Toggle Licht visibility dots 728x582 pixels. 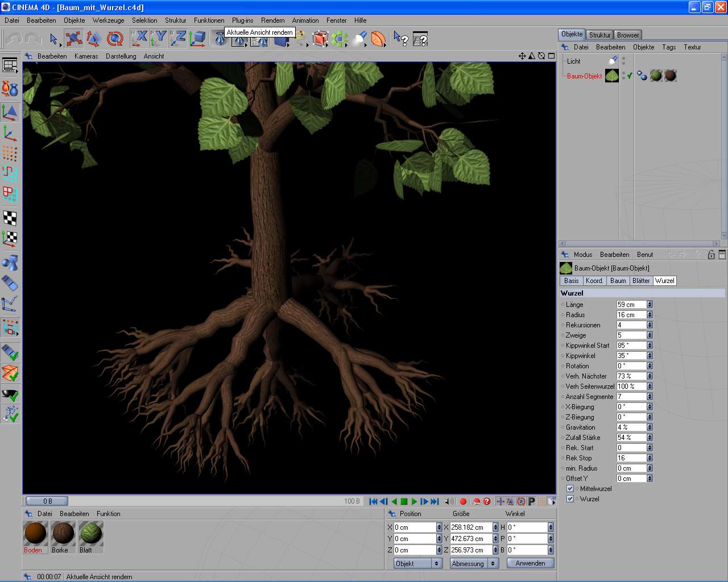point(623,60)
